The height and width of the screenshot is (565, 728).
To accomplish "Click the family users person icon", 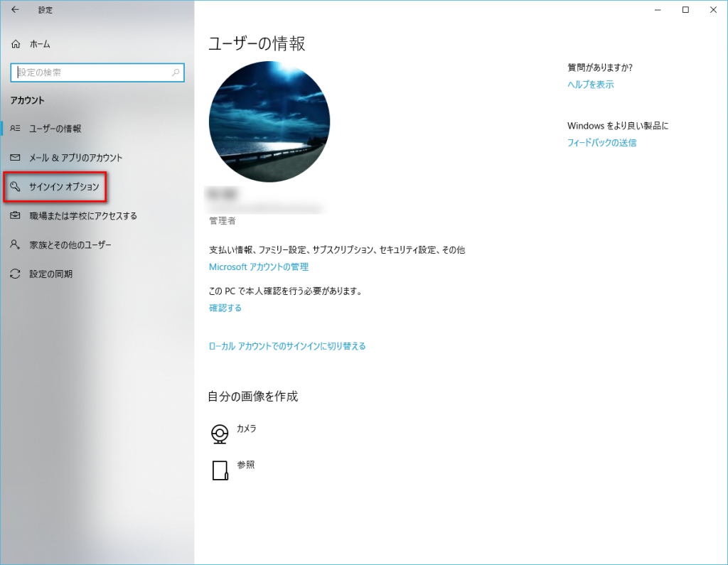I will point(16,244).
